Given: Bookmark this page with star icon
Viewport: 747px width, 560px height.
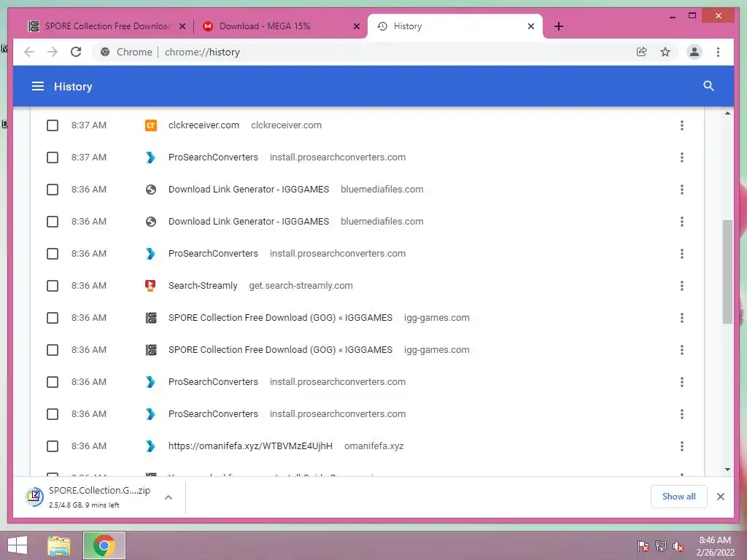Looking at the screenshot, I should [x=665, y=52].
